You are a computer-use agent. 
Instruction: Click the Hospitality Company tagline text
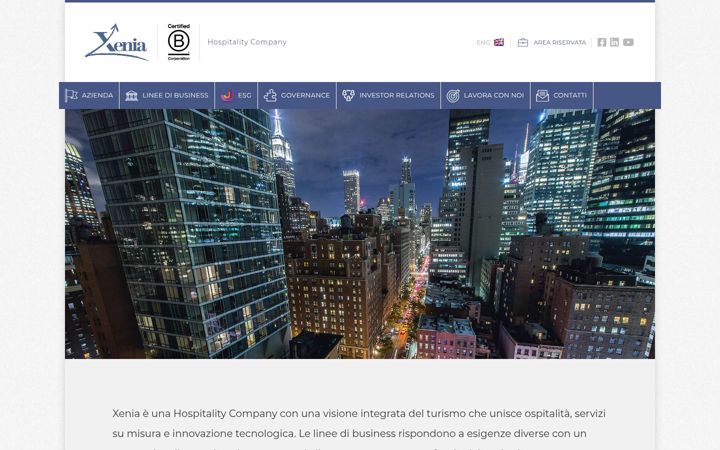pos(247,42)
